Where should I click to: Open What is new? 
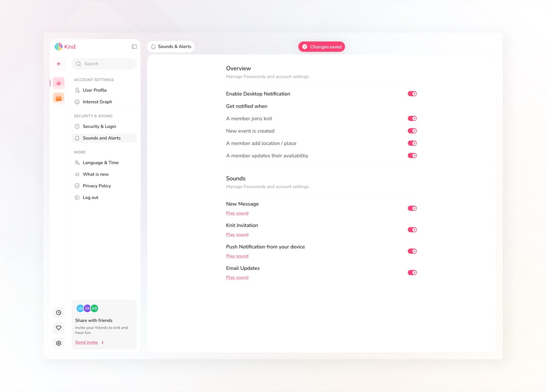pyautogui.click(x=104, y=174)
